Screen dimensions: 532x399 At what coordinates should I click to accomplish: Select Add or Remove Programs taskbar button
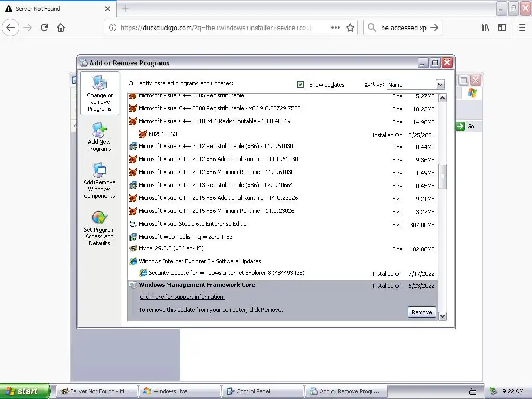click(x=346, y=391)
